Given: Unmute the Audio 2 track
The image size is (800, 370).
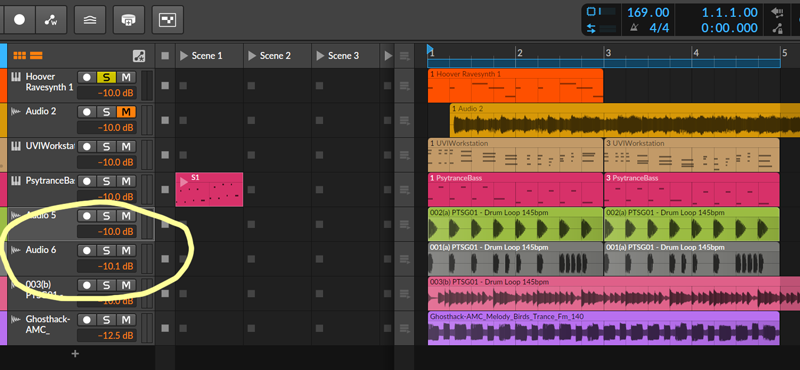Looking at the screenshot, I should coord(126,112).
